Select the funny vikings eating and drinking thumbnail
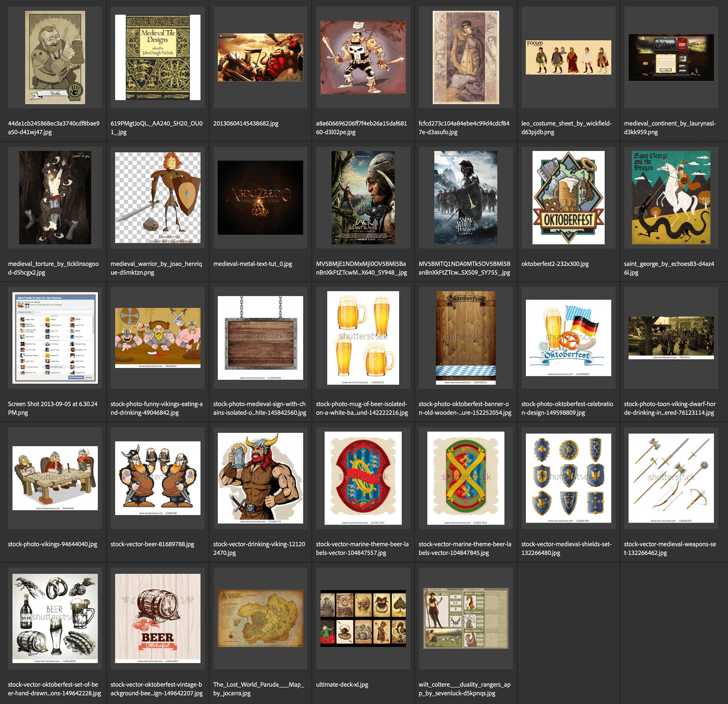The height and width of the screenshot is (704, 728). click(x=158, y=338)
